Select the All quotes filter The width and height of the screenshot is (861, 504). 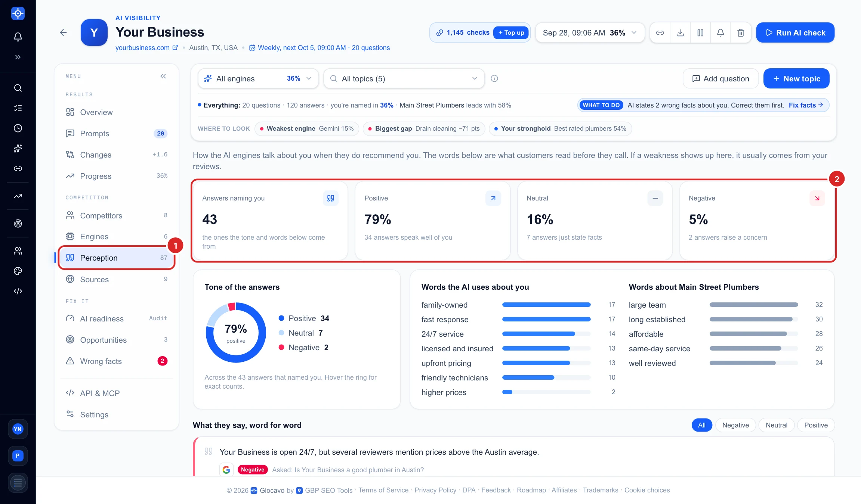(x=702, y=425)
